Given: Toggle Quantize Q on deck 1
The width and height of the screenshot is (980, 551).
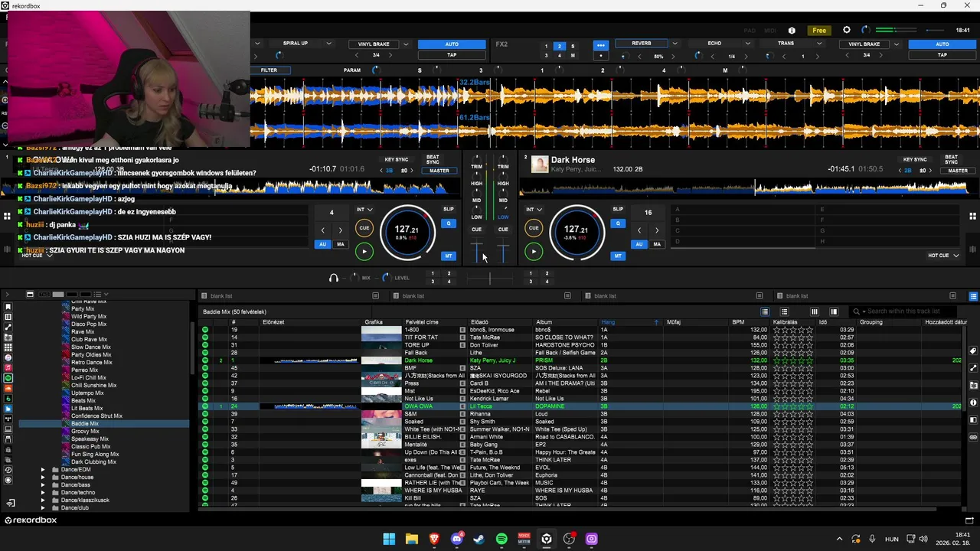Looking at the screenshot, I should click(449, 223).
